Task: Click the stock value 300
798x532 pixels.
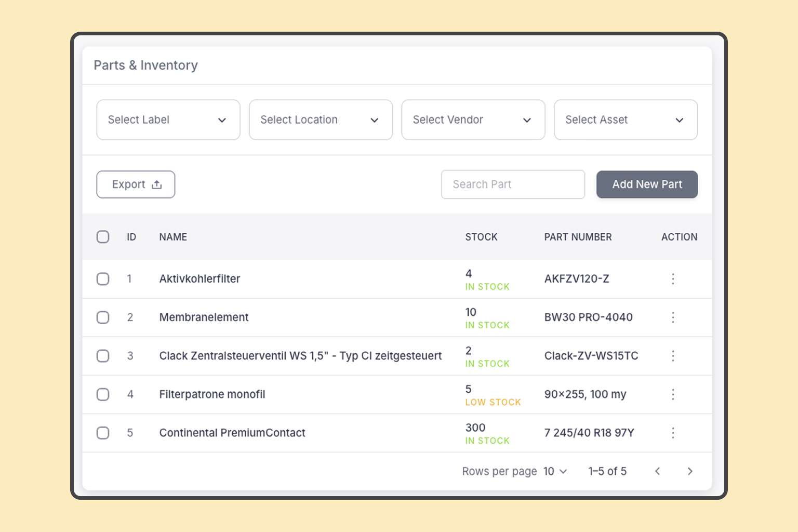Action: [475, 428]
